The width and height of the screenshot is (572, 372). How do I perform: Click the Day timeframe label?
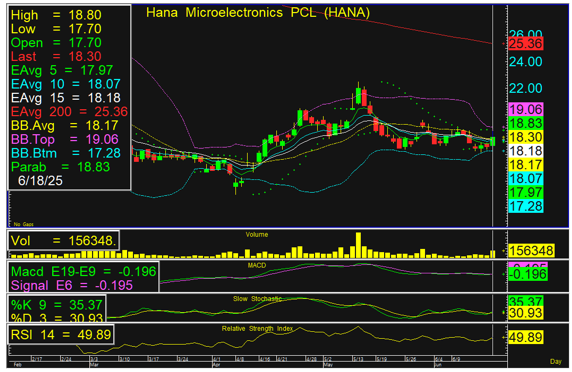[x=556, y=361]
